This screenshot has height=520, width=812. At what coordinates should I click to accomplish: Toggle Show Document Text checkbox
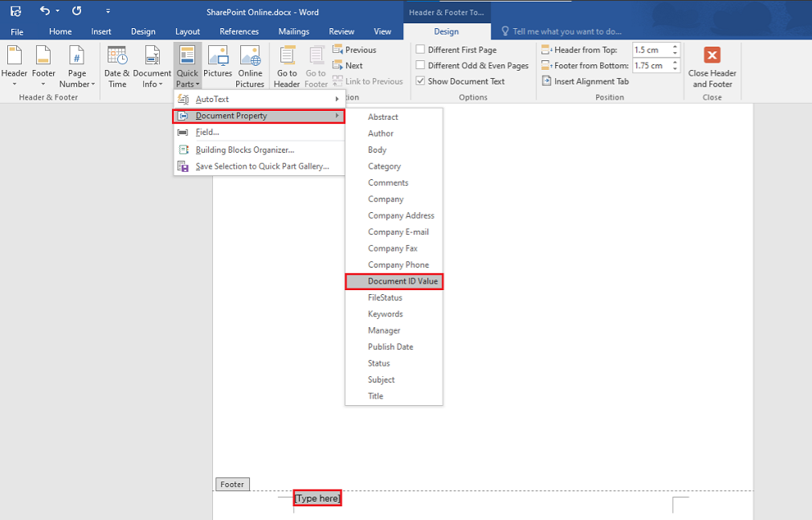pos(421,81)
